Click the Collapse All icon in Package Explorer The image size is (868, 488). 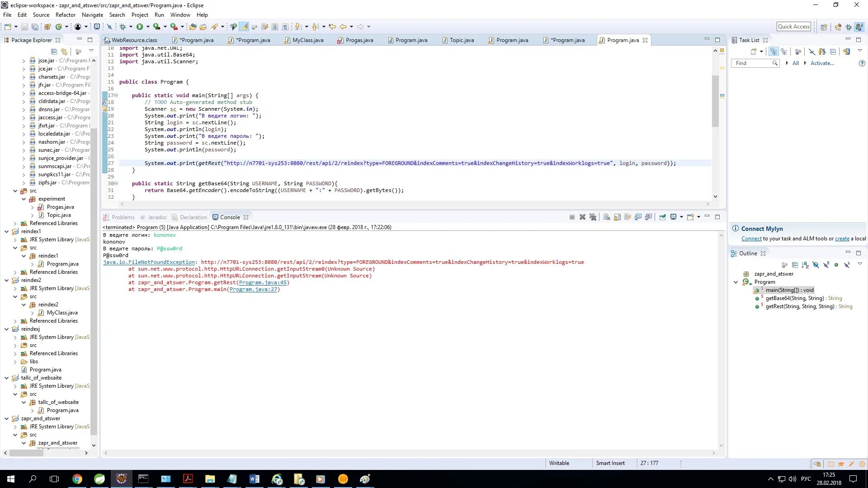pyautogui.click(x=54, y=52)
